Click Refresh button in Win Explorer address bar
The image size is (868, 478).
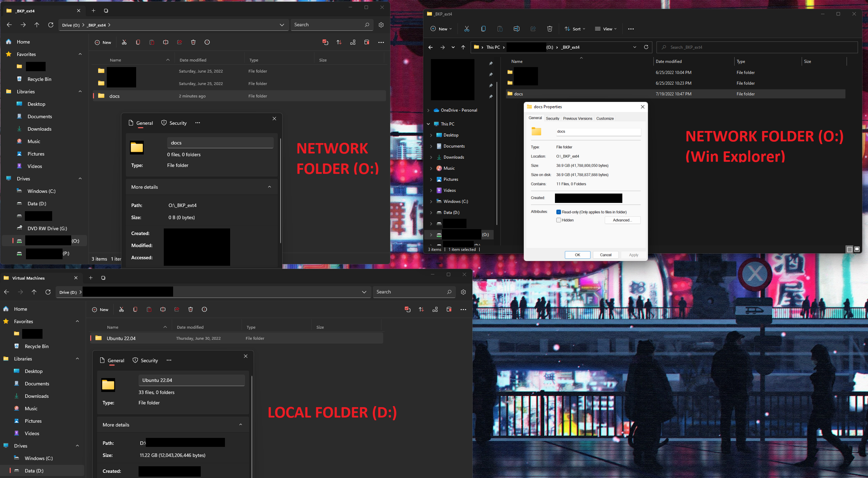click(646, 47)
